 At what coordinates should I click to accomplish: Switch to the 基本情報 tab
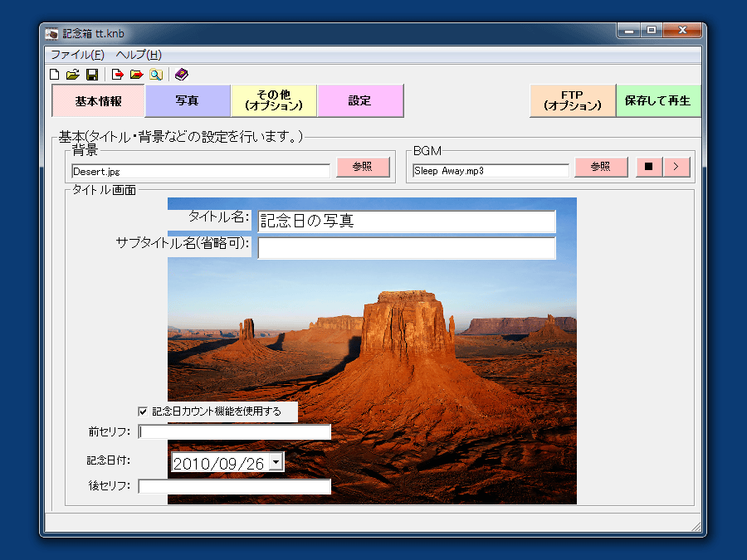(x=98, y=101)
